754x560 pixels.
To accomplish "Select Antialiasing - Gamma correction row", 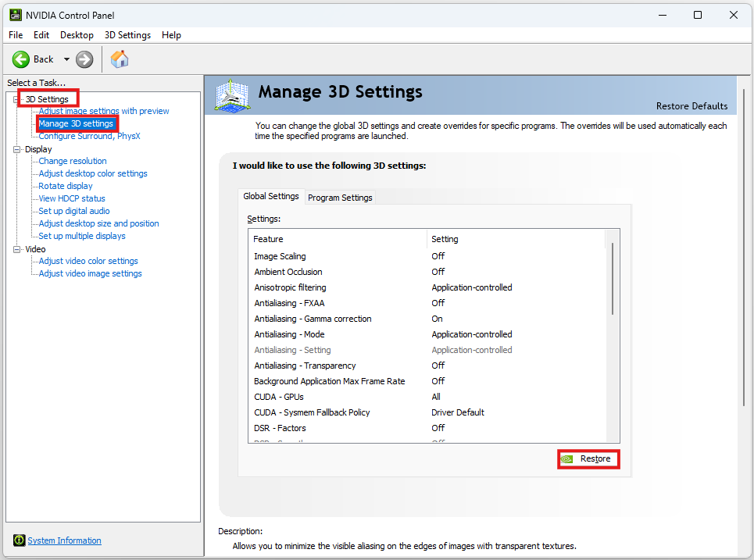I will (x=427, y=319).
